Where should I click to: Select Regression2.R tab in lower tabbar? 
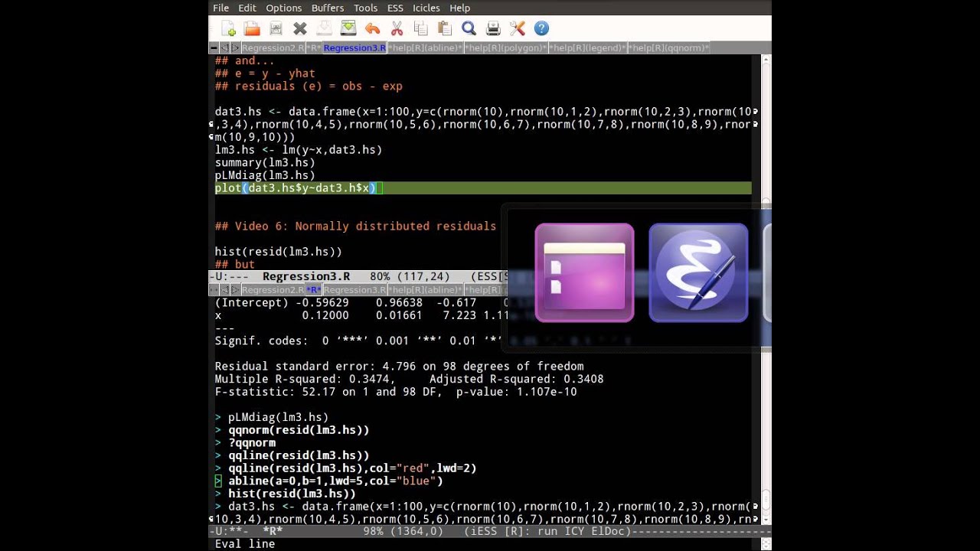pyautogui.click(x=273, y=290)
